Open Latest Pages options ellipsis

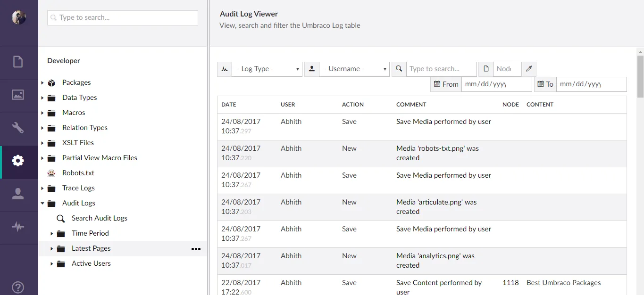pyautogui.click(x=196, y=249)
